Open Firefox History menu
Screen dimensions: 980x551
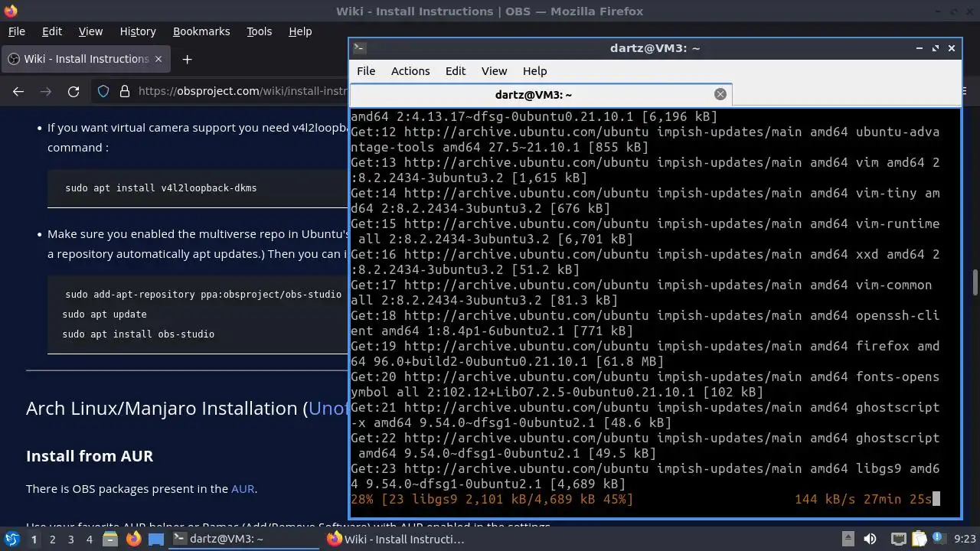click(138, 31)
